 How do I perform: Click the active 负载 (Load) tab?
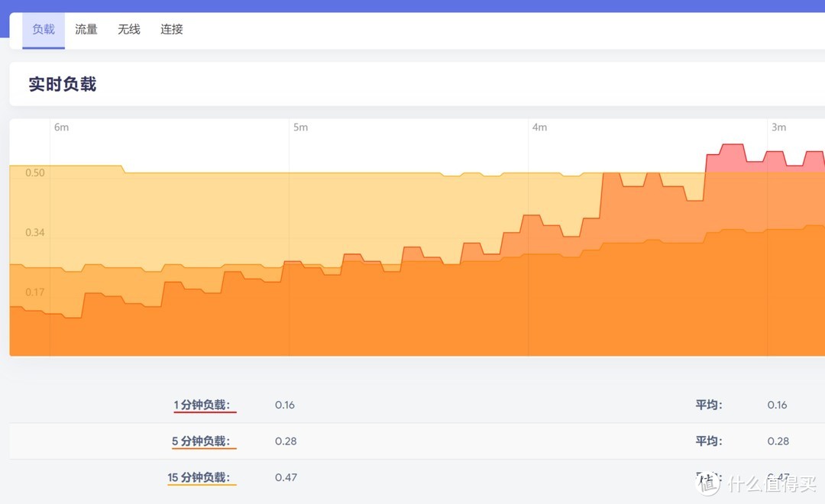point(43,29)
